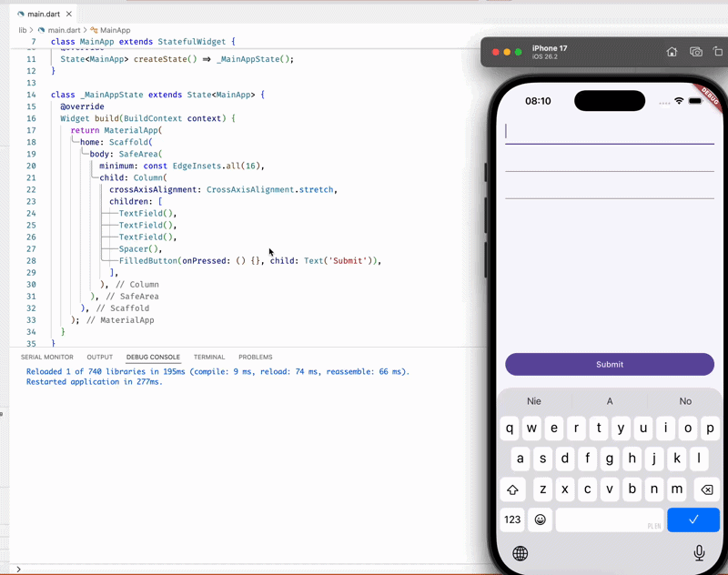Rotate the simulator device using rotate icon

(x=718, y=52)
